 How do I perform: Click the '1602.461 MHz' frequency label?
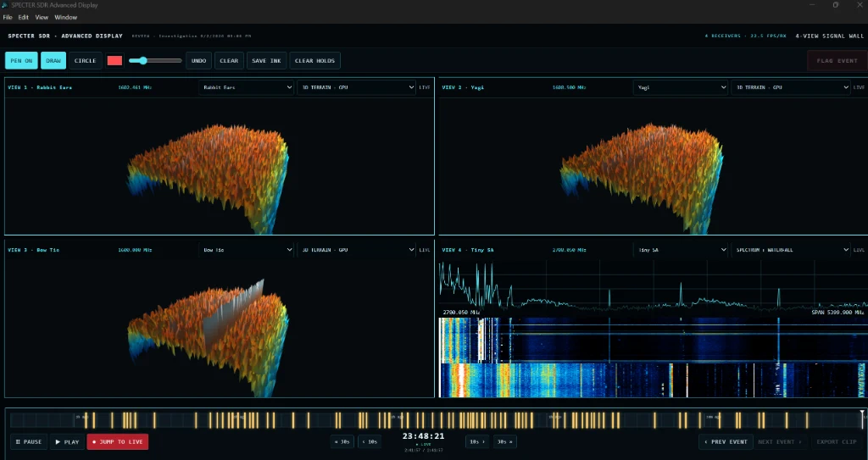click(x=135, y=87)
